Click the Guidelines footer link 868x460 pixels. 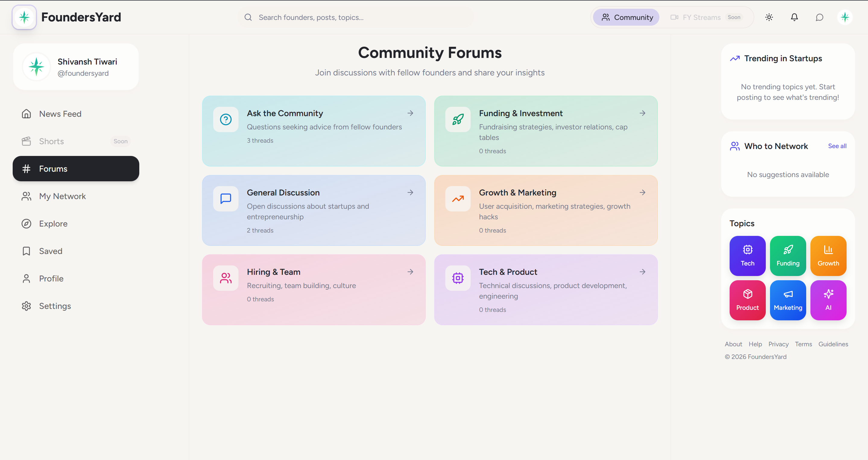[x=833, y=344]
